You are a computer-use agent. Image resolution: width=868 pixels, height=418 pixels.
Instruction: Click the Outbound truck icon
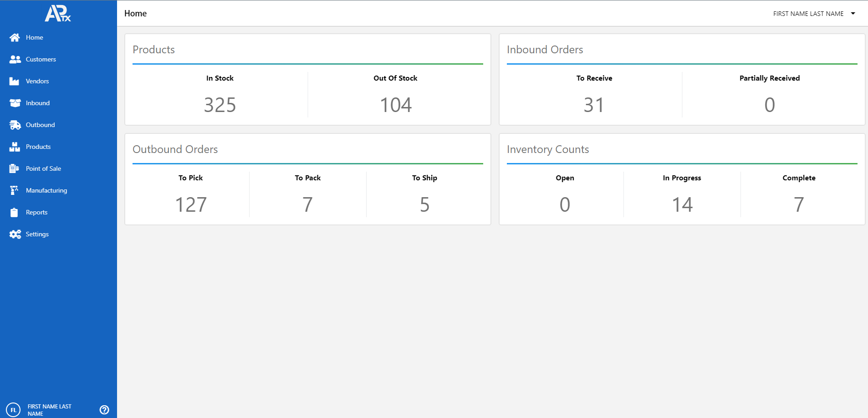(15, 125)
